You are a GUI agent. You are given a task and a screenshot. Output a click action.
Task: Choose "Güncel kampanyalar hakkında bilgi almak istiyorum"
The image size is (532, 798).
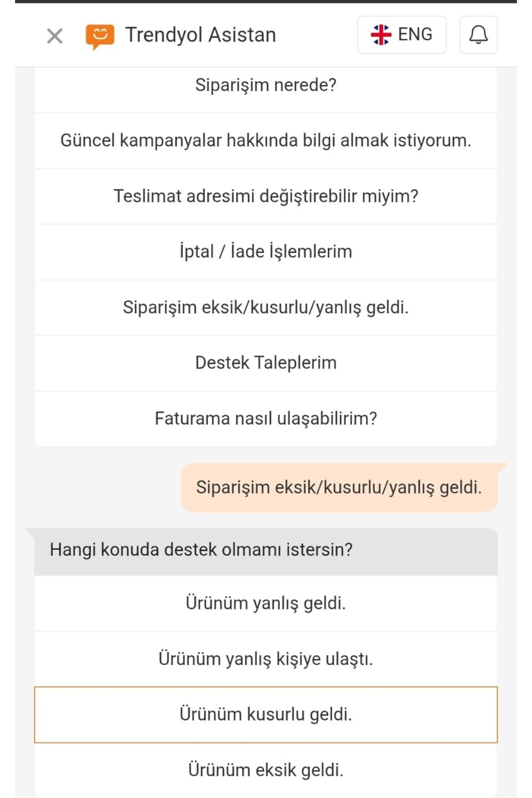point(266,141)
